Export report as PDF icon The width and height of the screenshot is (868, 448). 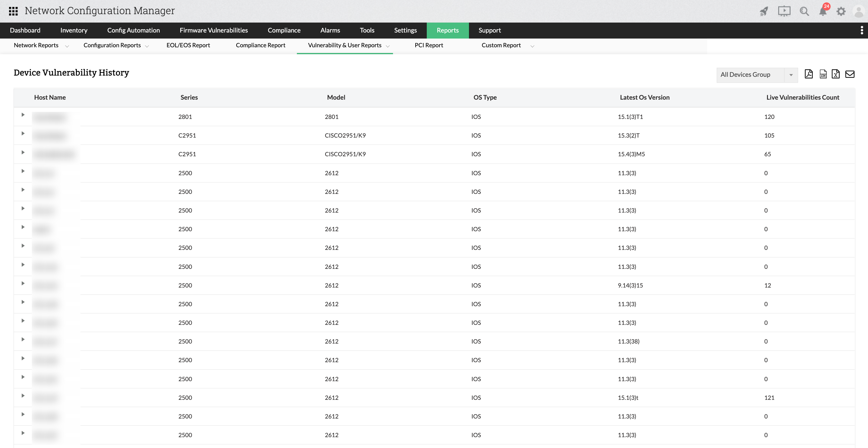(x=808, y=74)
